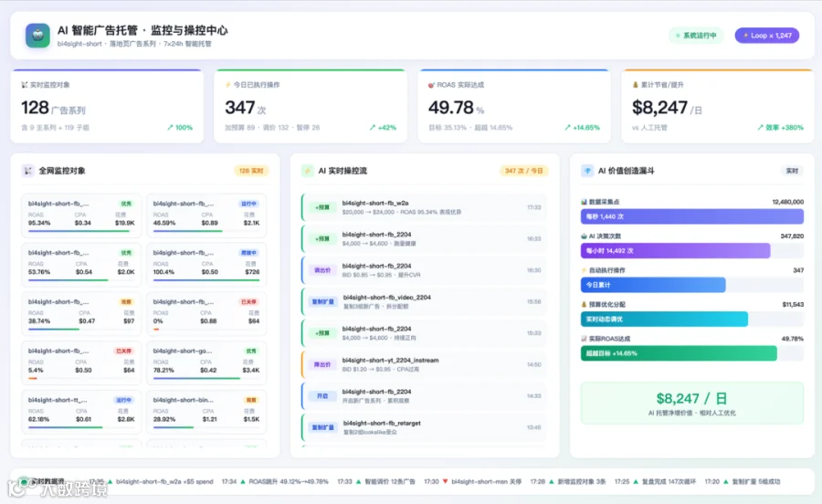The image size is (822, 504).
Task: Click the $11,543 value
Action: click(793, 304)
